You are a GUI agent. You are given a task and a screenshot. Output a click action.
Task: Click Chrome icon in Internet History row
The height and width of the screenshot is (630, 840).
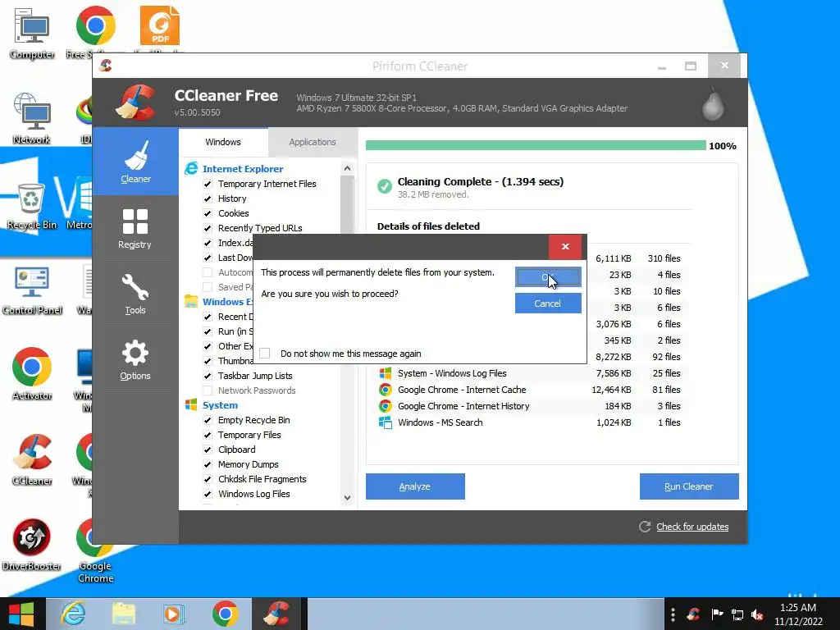(386, 406)
